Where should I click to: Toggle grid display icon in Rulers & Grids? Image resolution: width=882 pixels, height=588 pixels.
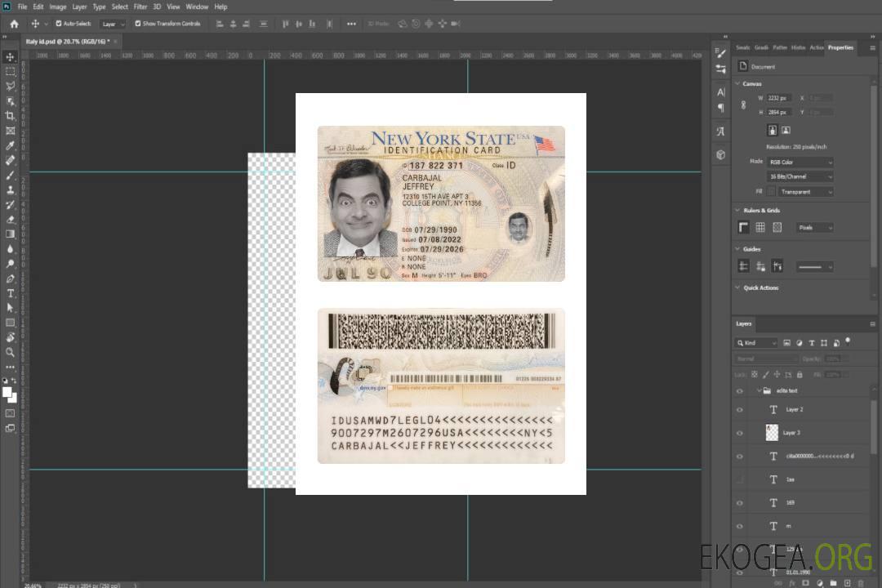tap(760, 227)
